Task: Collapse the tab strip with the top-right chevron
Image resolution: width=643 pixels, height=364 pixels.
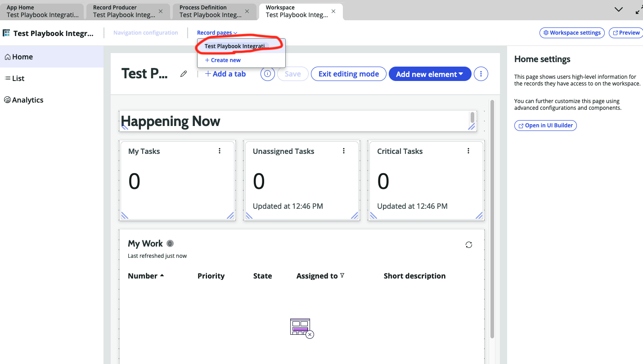Action: tap(618, 9)
